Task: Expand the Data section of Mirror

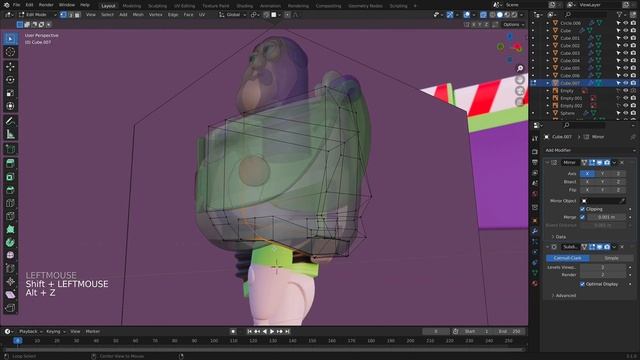Action: pyautogui.click(x=558, y=237)
